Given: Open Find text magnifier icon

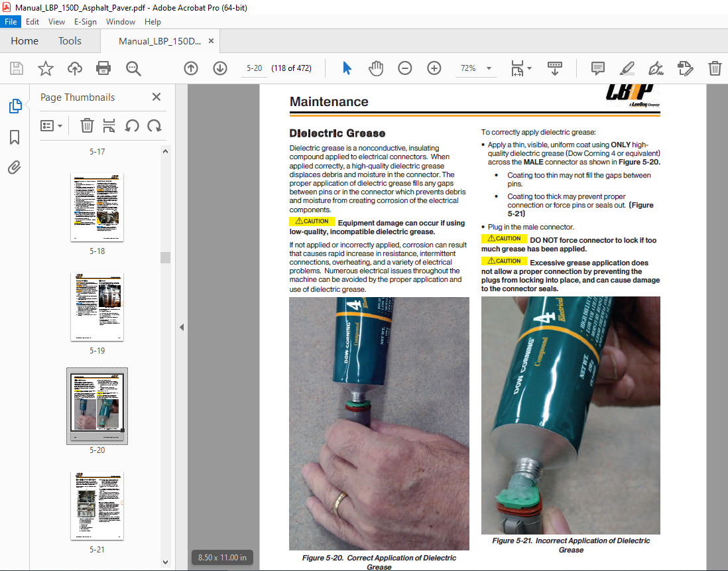Looking at the screenshot, I should (133, 69).
